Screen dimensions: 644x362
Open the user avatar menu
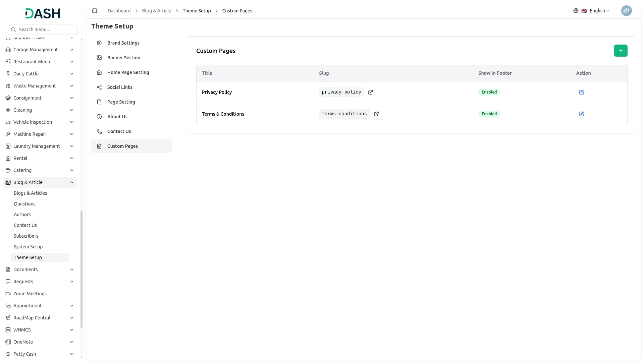click(x=626, y=11)
